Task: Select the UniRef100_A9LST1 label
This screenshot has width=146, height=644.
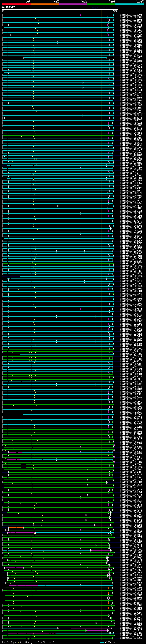Action: point(131,296)
